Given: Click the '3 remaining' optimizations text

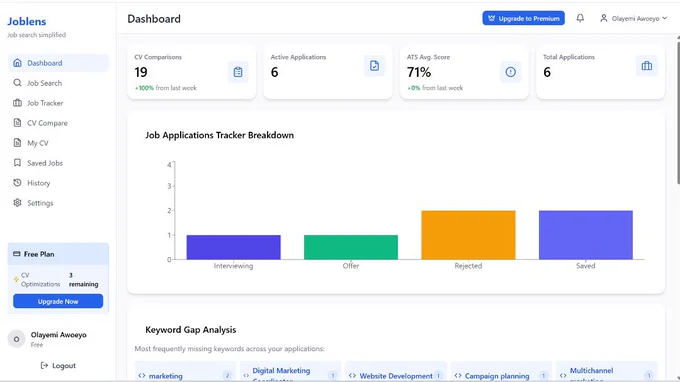Looking at the screenshot, I should coord(83,280).
